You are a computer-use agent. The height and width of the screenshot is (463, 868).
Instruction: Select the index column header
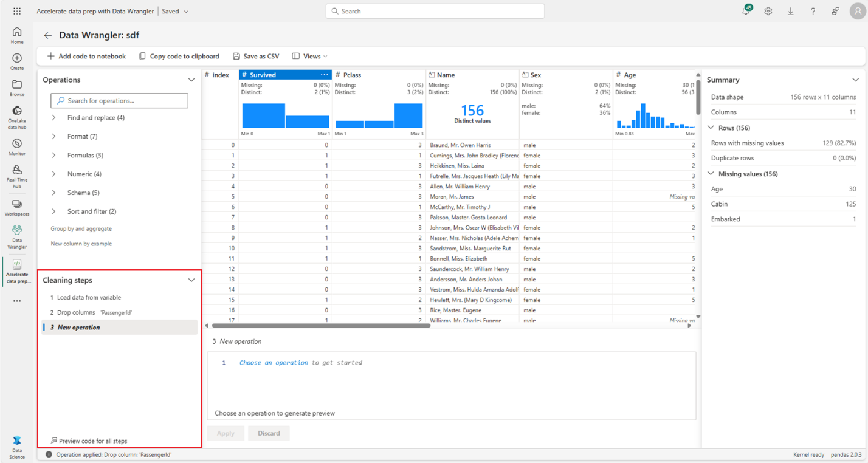pos(220,75)
